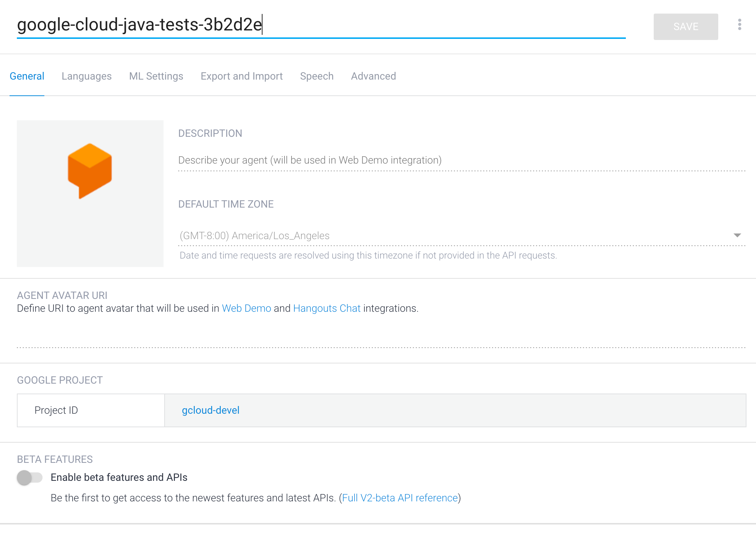
Task: Open Full V2-beta API reference link
Action: click(x=400, y=498)
